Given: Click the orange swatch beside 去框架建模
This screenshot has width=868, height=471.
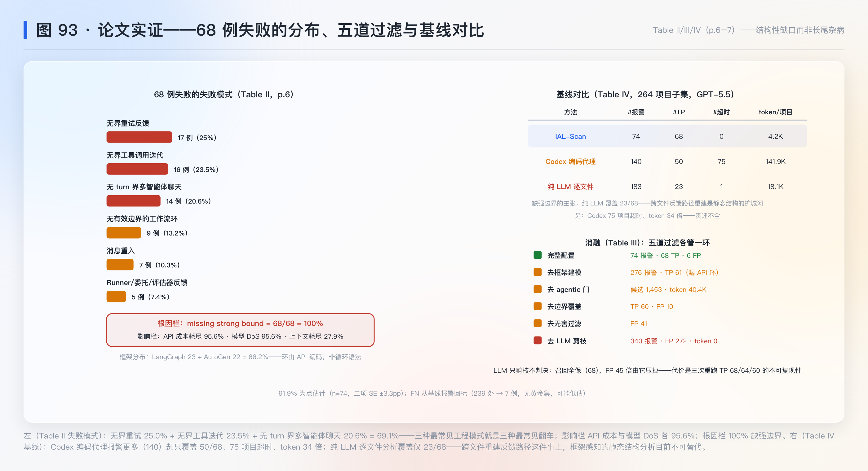Looking at the screenshot, I should [x=538, y=272].
